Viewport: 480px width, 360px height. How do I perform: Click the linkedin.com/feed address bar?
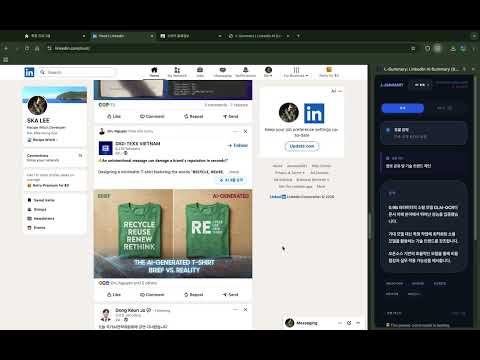tap(230, 48)
